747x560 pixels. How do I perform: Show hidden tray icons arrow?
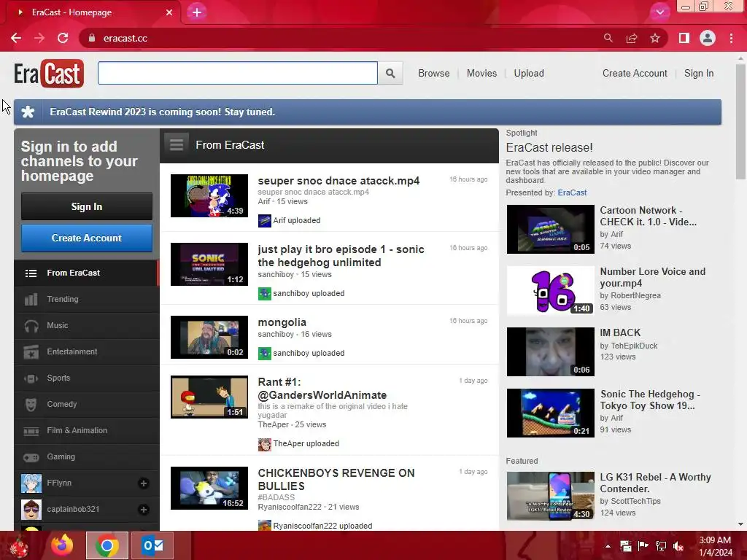click(608, 546)
